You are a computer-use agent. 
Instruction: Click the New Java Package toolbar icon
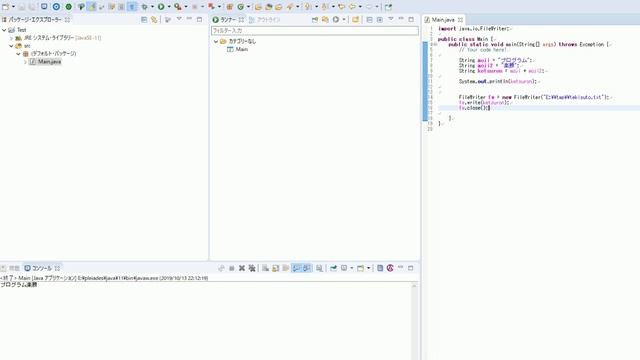230,7
